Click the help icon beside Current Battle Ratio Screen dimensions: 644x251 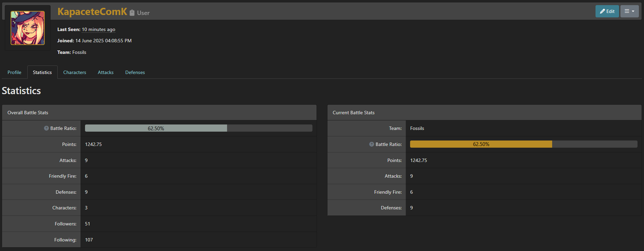click(372, 144)
